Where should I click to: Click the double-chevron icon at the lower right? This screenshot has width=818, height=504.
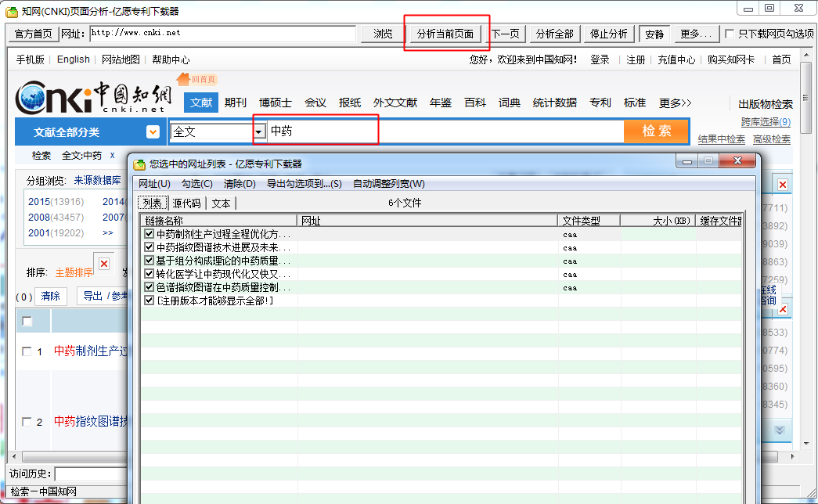tap(780, 430)
